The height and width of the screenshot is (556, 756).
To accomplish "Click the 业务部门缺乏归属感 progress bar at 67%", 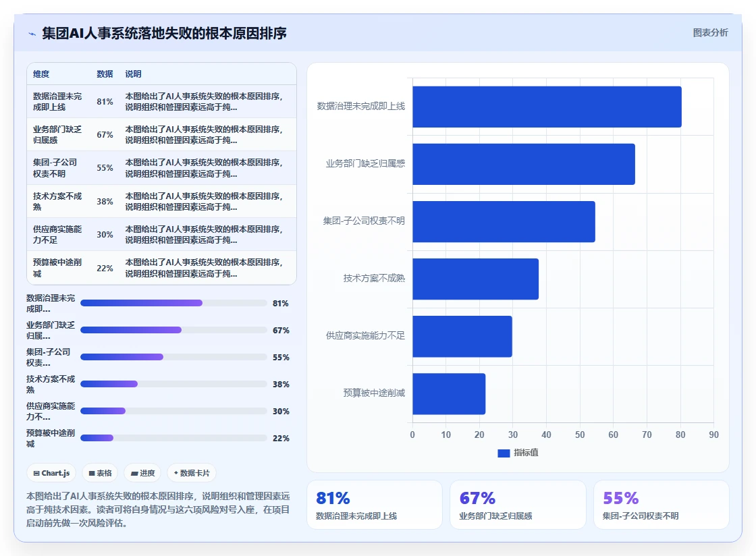I will pyautogui.click(x=173, y=330).
